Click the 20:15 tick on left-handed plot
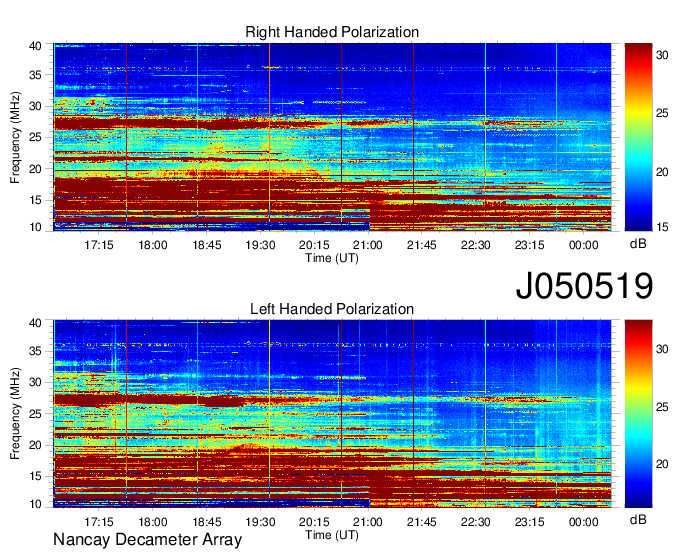This screenshot has width=680, height=552. (x=314, y=522)
